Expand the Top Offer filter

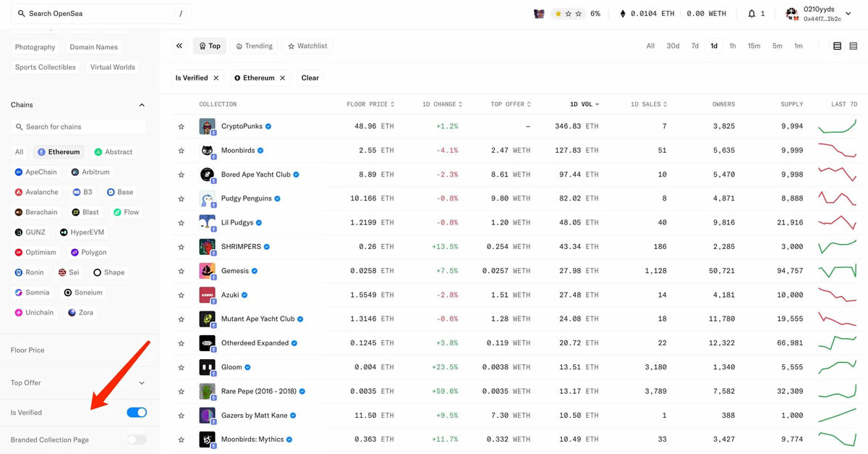point(142,382)
